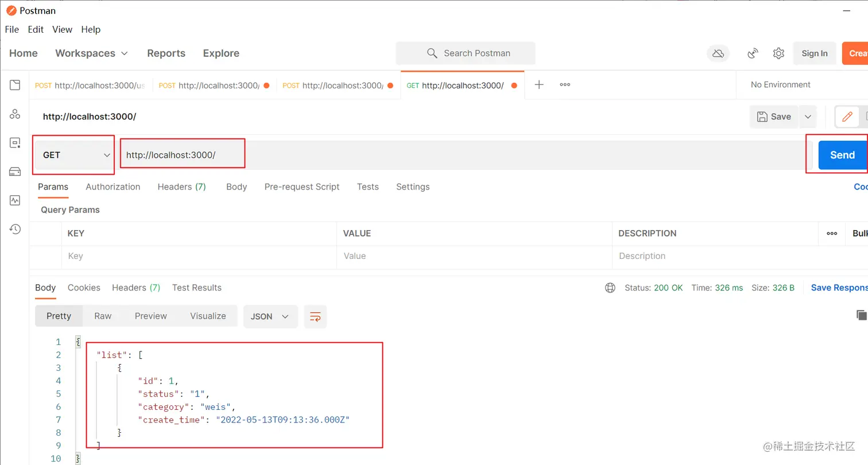
Task: Switch to the first POST request tab
Action: pos(91,85)
